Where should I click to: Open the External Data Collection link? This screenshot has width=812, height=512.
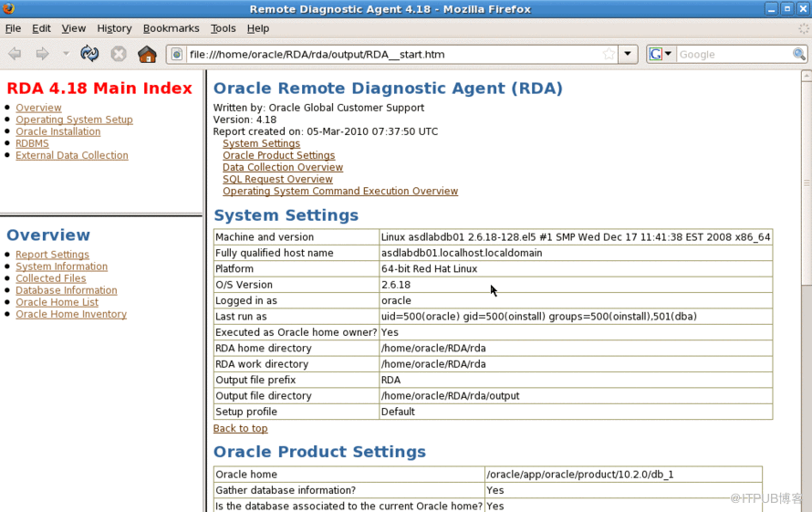coord(72,155)
